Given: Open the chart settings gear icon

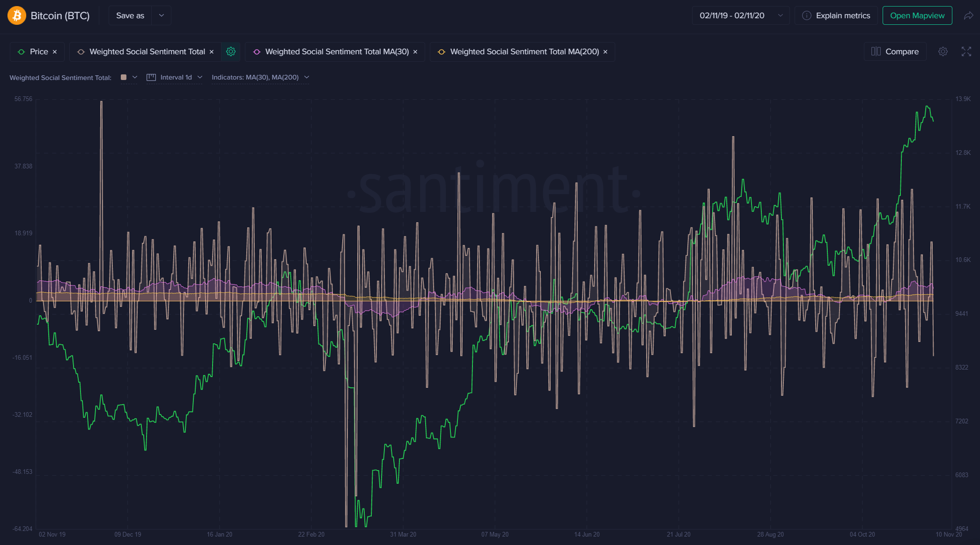Looking at the screenshot, I should 943,51.
